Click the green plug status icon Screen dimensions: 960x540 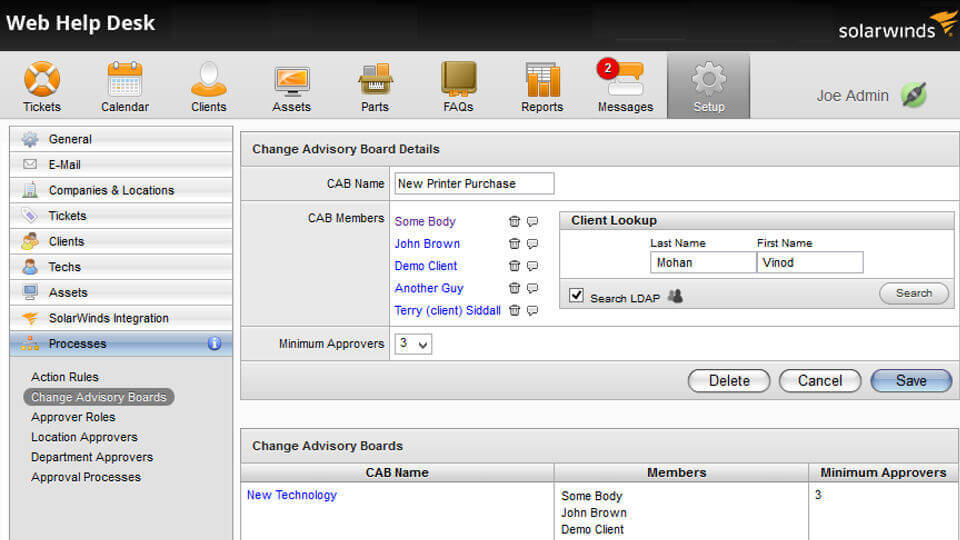[913, 95]
